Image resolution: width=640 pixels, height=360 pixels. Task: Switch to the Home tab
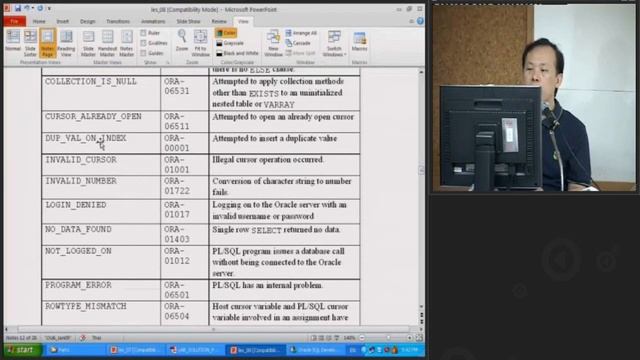tap(39, 21)
